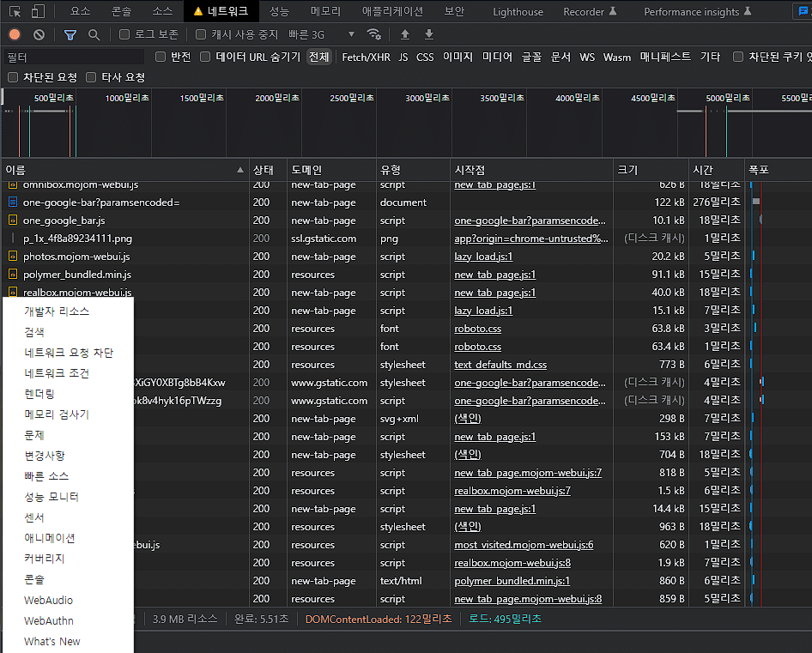Choose WebAudio from the menu

[x=68, y=600]
